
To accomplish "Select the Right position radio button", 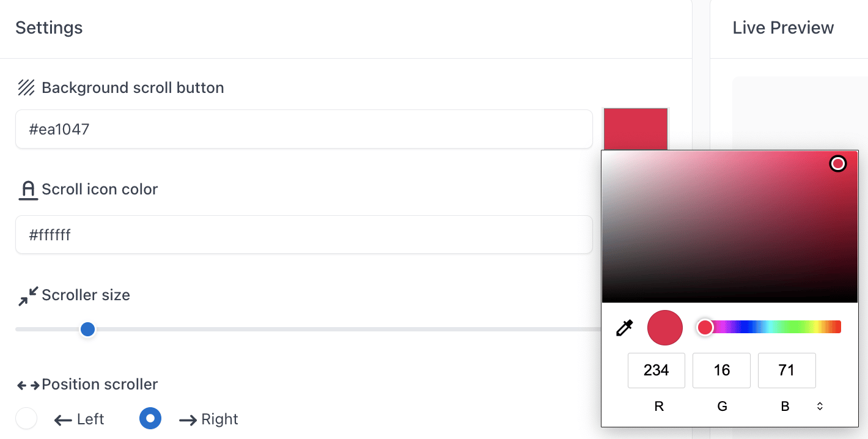I will [x=150, y=419].
